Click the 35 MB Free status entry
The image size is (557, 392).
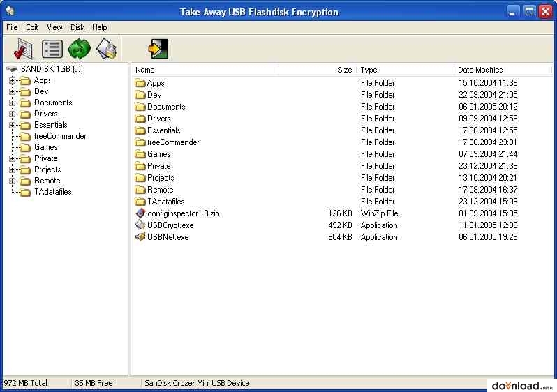coord(94,383)
